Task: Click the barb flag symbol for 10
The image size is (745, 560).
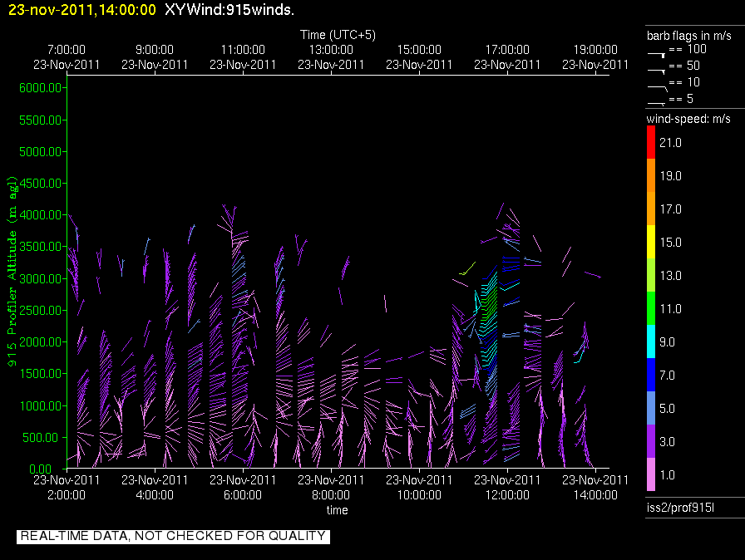Action: pyautogui.click(x=658, y=87)
